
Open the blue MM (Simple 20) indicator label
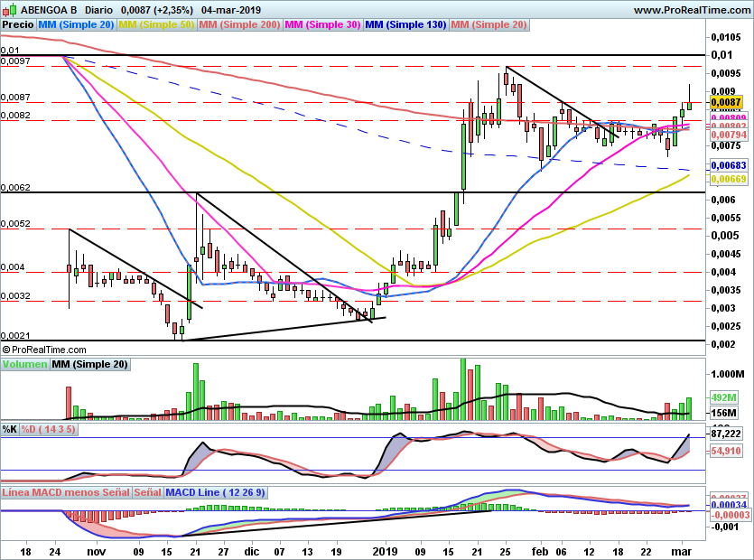[76, 24]
